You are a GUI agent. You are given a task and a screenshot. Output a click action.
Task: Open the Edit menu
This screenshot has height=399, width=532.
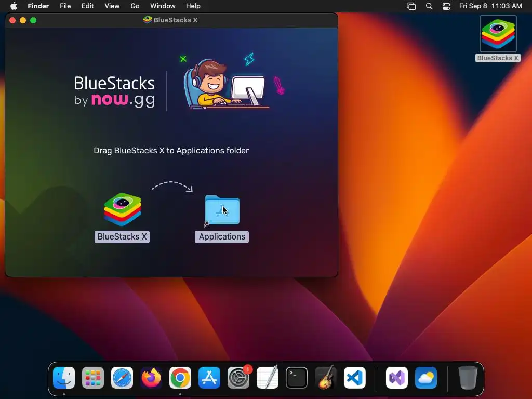tap(87, 6)
